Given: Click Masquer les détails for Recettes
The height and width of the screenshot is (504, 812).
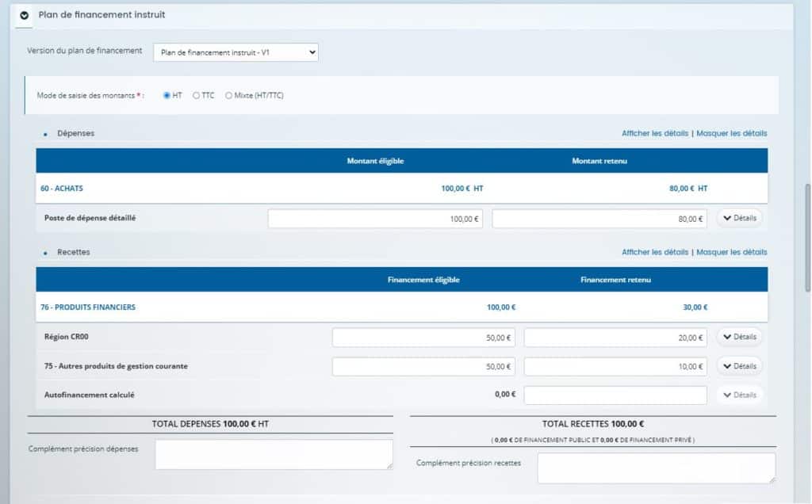Looking at the screenshot, I should pos(732,252).
